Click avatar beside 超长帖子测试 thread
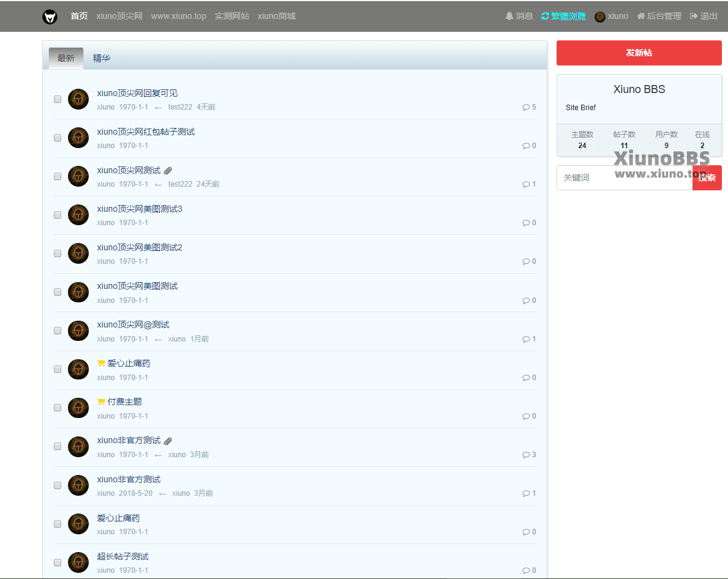 (78, 562)
